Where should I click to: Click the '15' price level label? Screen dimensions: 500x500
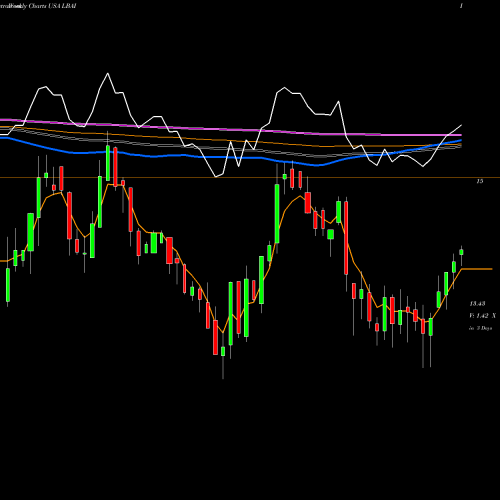tap(479, 181)
